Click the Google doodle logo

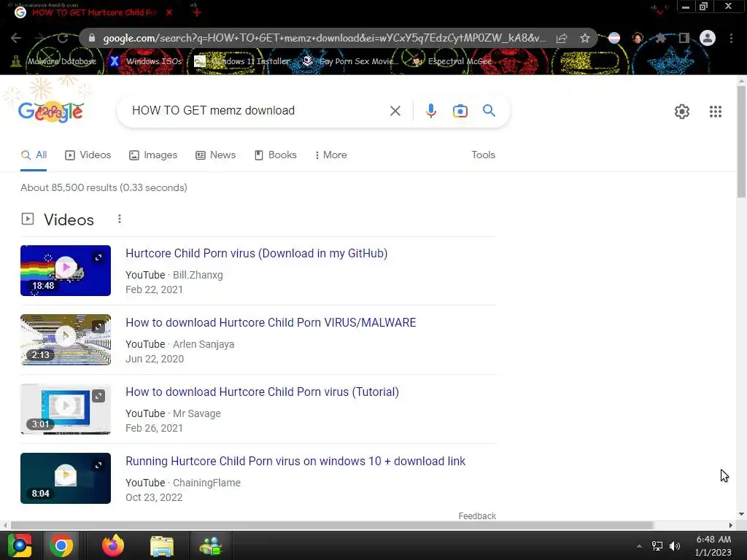click(x=51, y=112)
